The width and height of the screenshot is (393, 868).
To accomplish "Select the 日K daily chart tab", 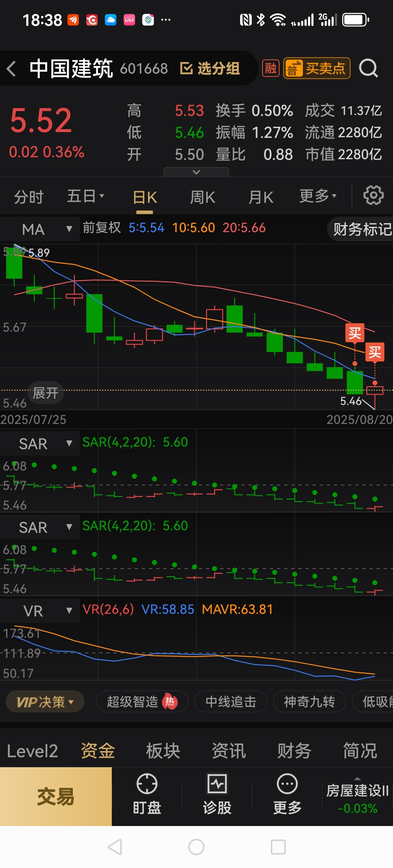I will pyautogui.click(x=145, y=197).
